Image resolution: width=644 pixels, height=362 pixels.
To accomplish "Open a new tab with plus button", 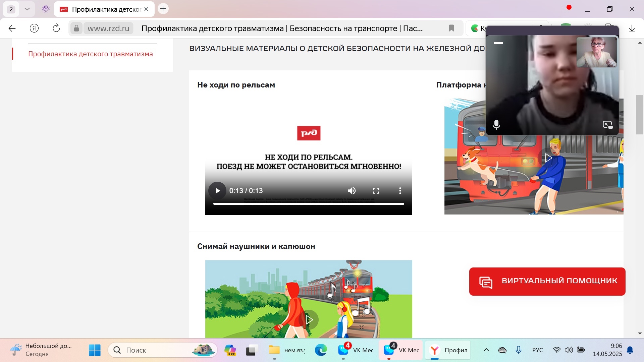I will click(163, 9).
